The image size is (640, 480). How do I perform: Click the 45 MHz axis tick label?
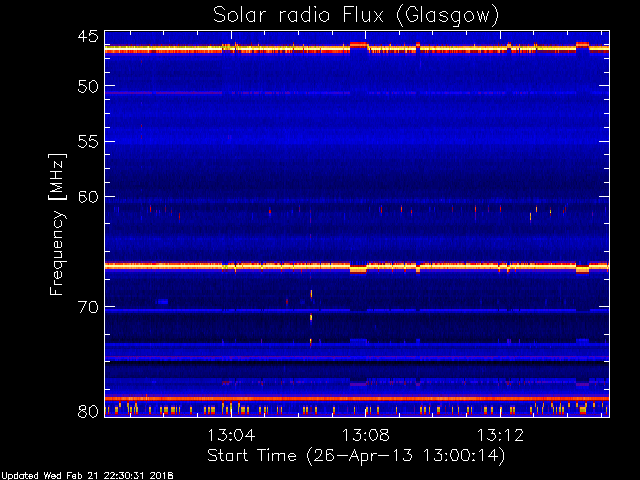coord(88,37)
